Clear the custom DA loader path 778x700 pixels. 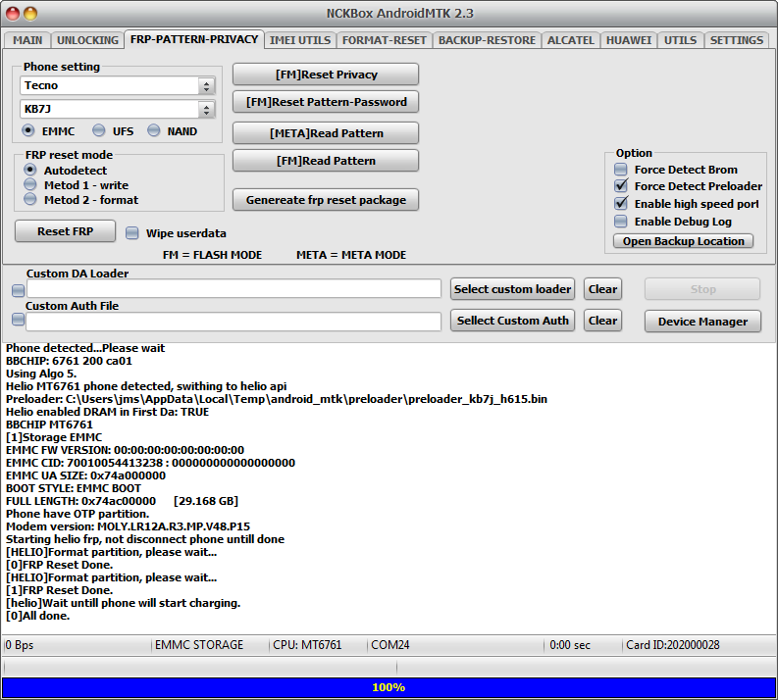click(x=602, y=289)
